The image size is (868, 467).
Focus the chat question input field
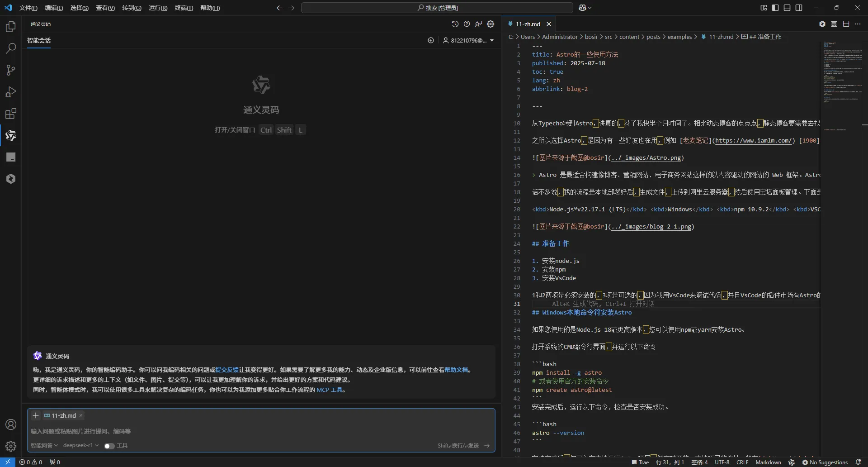tap(261, 431)
